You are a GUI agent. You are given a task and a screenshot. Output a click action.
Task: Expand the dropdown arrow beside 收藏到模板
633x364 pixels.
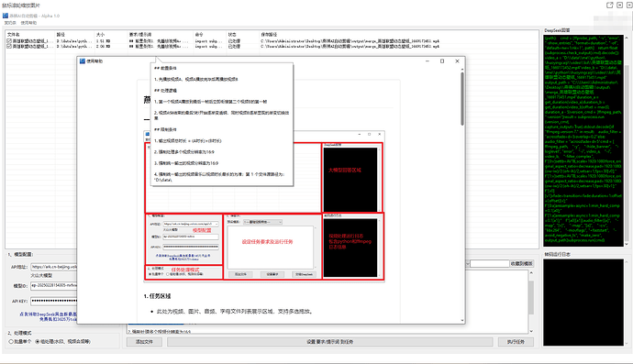(468, 263)
